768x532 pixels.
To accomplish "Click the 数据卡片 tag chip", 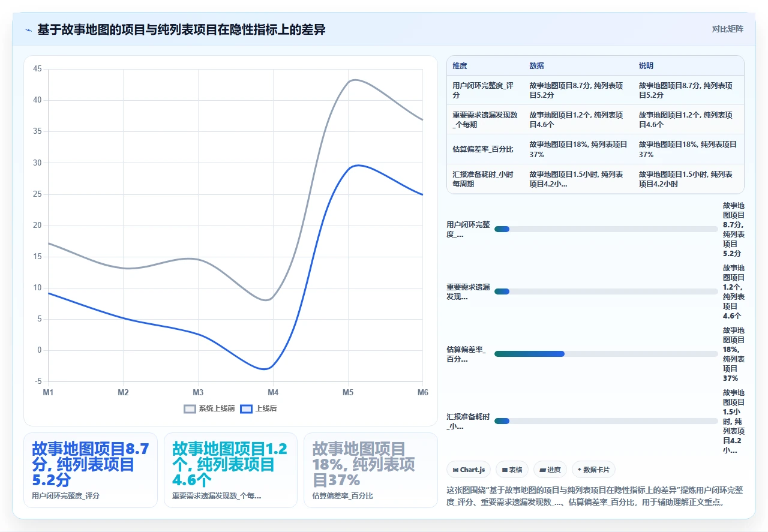I will pyautogui.click(x=593, y=470).
